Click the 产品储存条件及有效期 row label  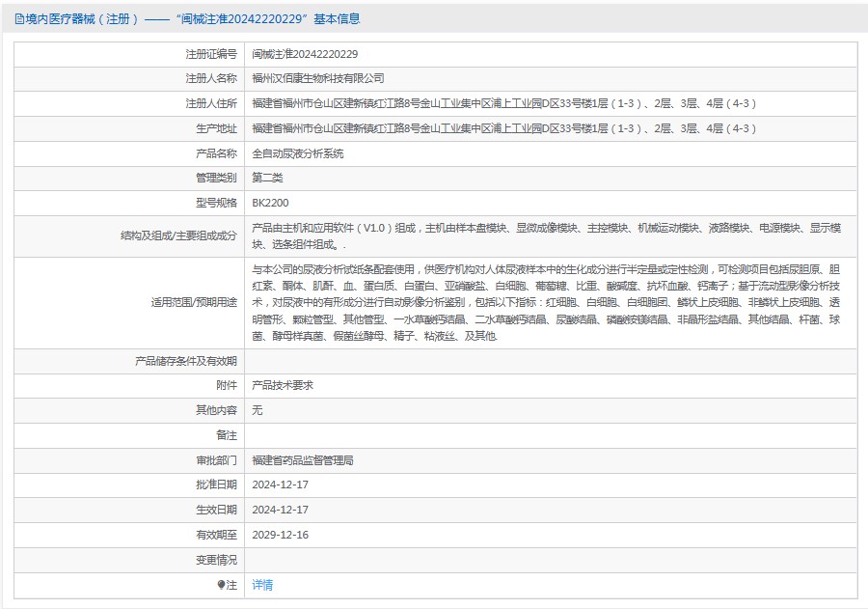[x=186, y=361]
